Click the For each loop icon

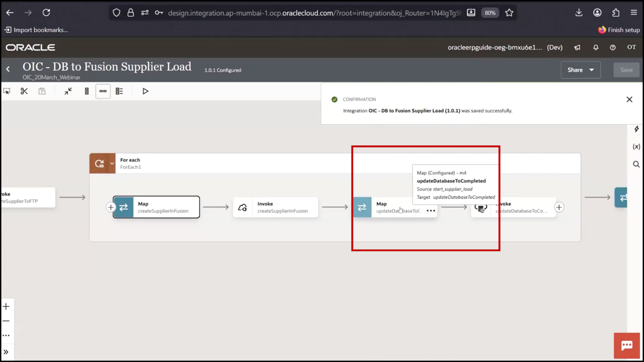99,164
